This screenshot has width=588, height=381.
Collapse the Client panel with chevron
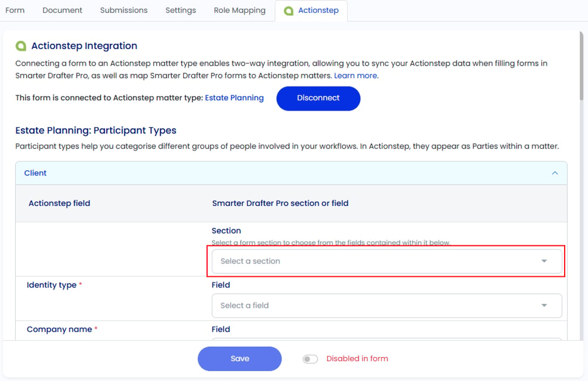click(555, 173)
